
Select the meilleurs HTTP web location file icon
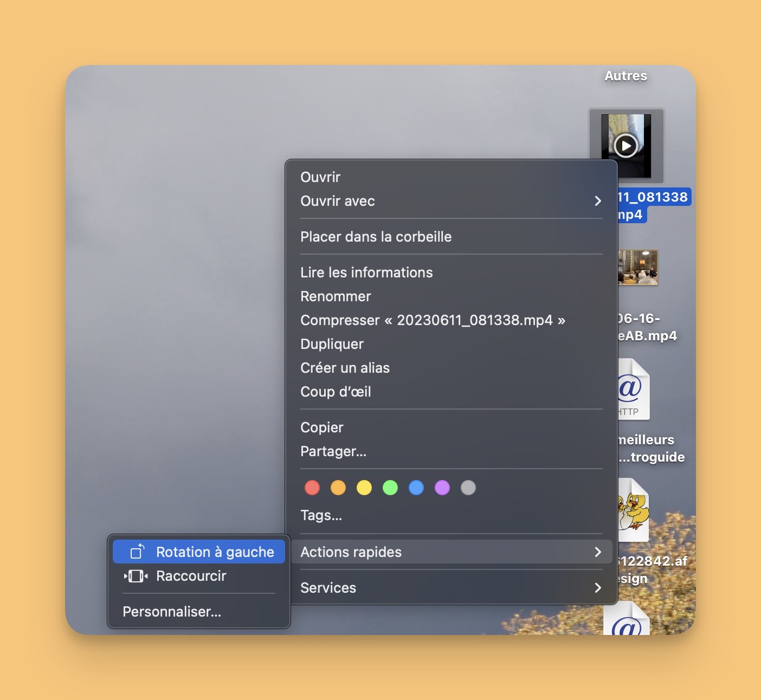(x=633, y=389)
